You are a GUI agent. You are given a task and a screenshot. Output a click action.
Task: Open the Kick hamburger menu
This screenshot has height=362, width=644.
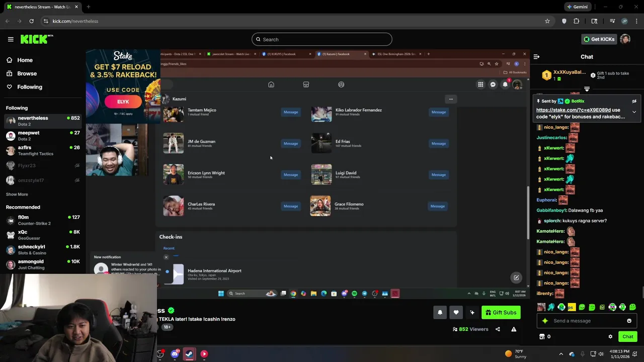point(11,39)
